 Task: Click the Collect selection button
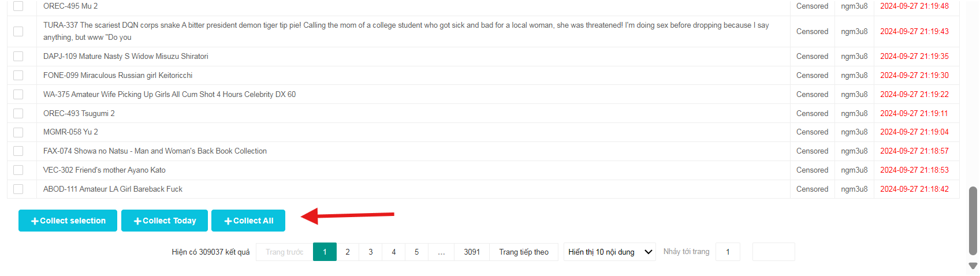[68, 221]
